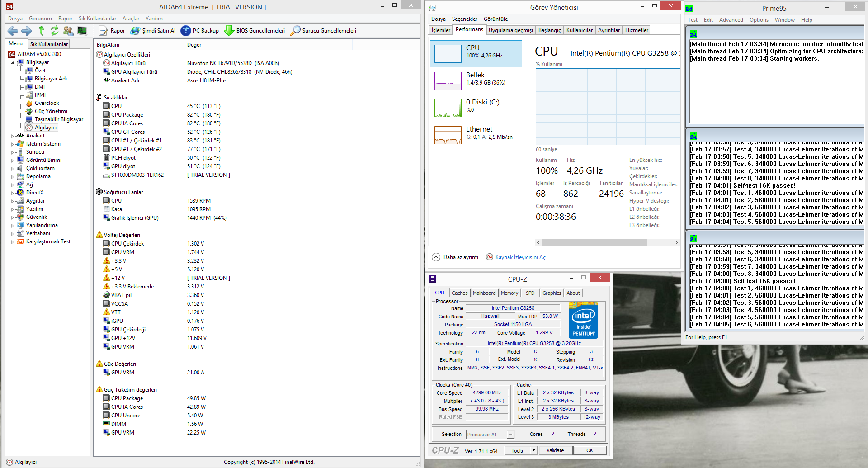Open the Processor #1 selection dropdown
Image resolution: width=868 pixels, height=468 pixels.
(490, 435)
